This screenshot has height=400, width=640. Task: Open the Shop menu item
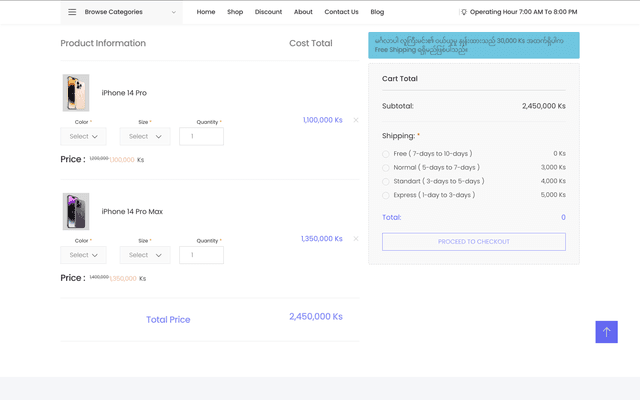pos(235,12)
